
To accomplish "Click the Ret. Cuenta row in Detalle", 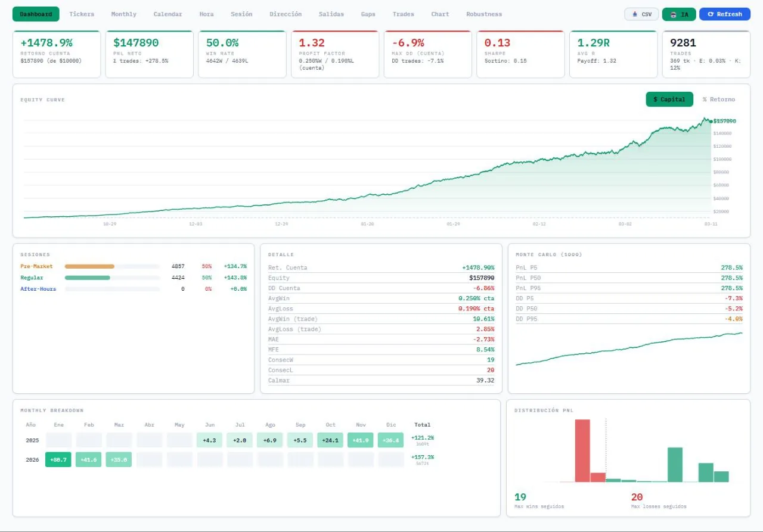I will click(381, 267).
